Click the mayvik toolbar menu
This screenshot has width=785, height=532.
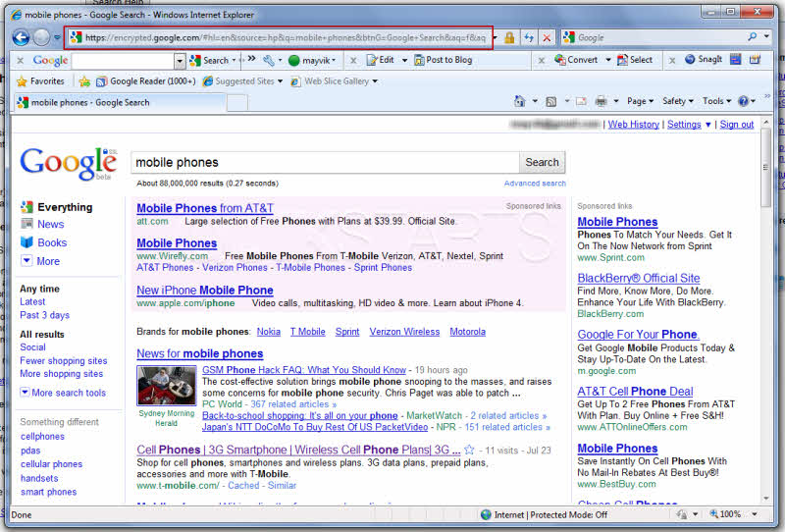(312, 61)
